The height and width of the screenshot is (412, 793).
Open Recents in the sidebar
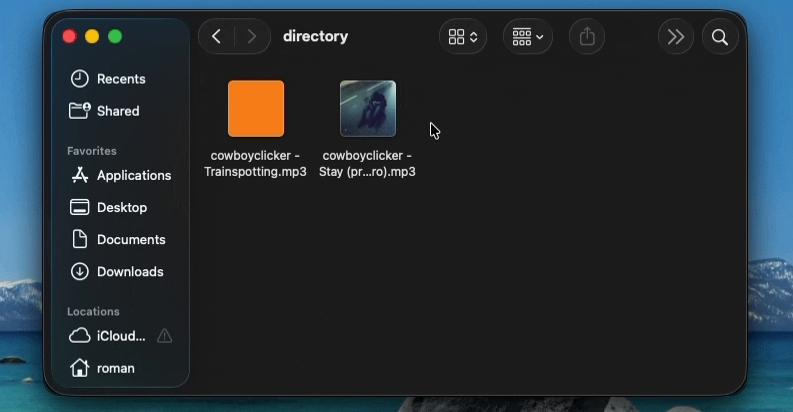point(121,79)
